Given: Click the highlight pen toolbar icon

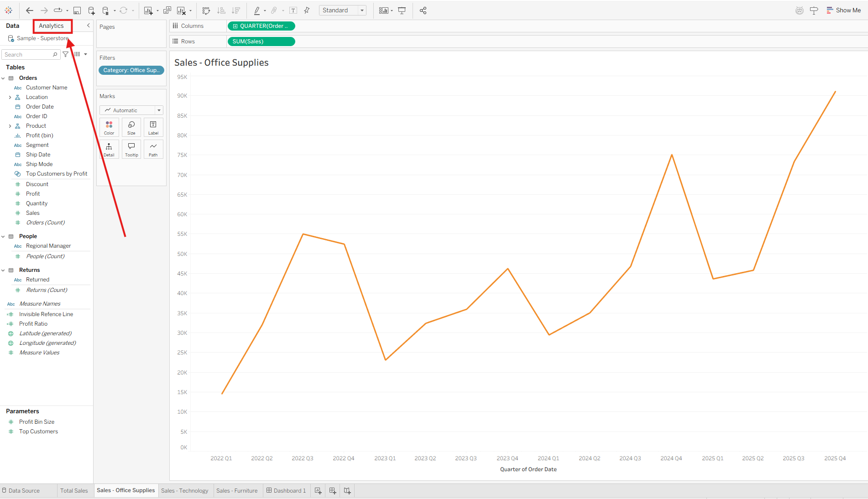Looking at the screenshot, I should pos(257,10).
